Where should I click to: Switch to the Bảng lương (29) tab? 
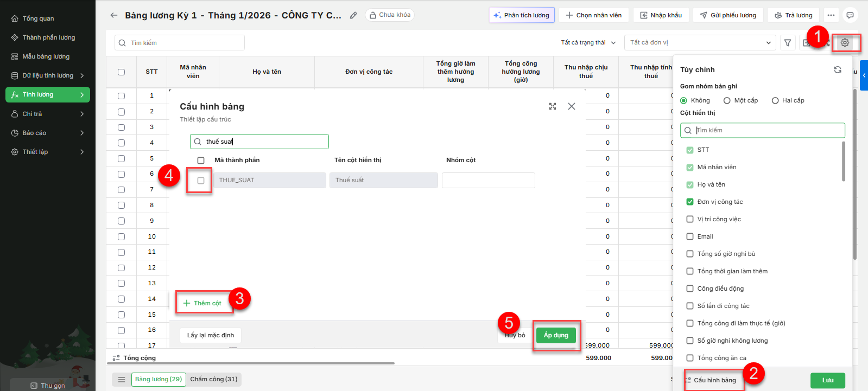point(159,379)
